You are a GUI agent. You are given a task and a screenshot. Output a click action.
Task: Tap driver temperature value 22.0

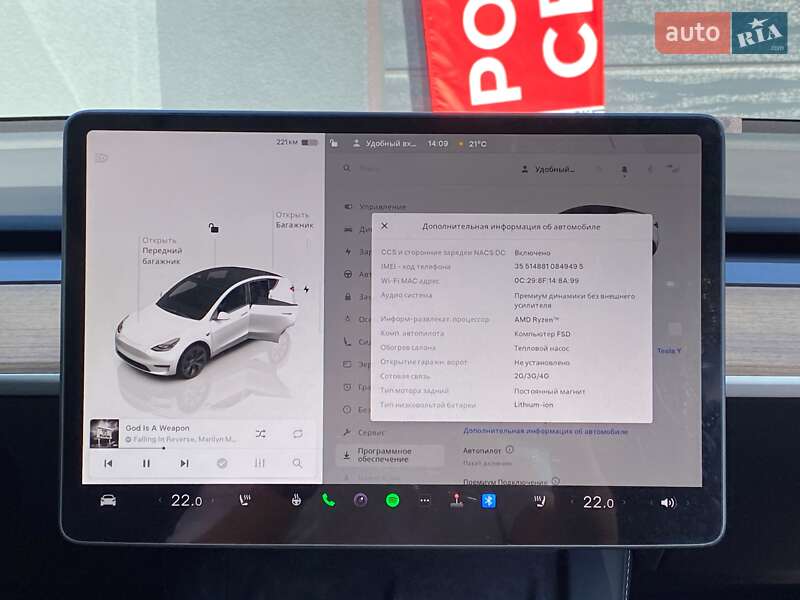click(x=186, y=501)
